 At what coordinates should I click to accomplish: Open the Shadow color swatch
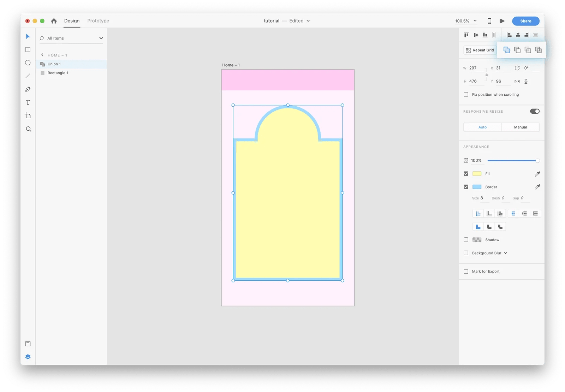tap(477, 240)
